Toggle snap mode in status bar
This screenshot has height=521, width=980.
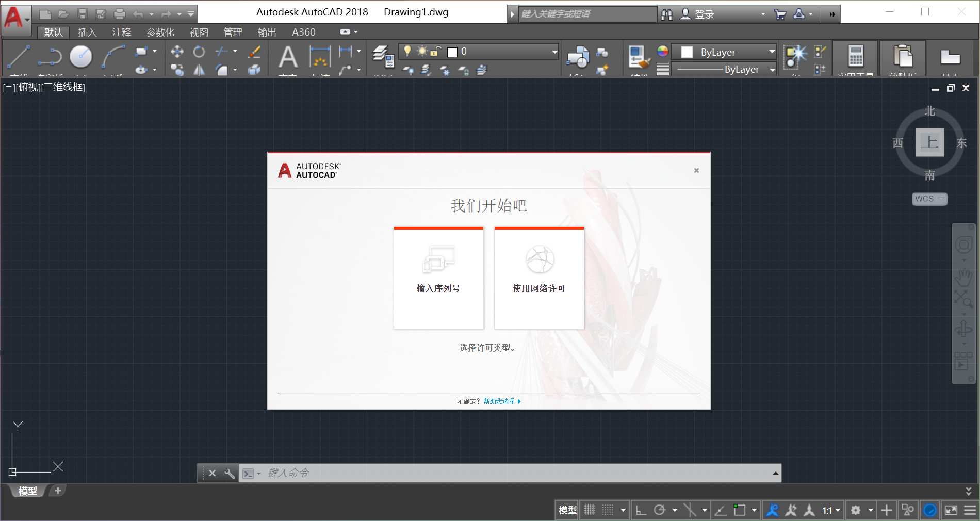point(609,510)
